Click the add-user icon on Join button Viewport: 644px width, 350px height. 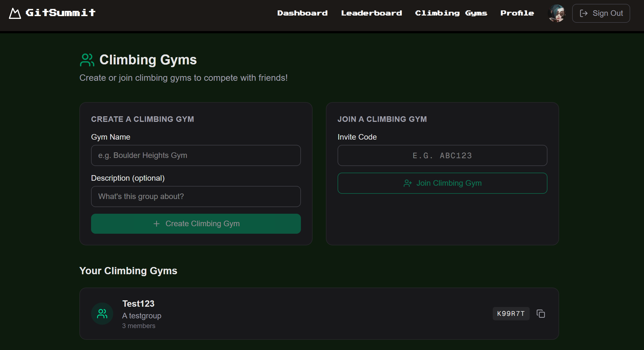(x=407, y=183)
